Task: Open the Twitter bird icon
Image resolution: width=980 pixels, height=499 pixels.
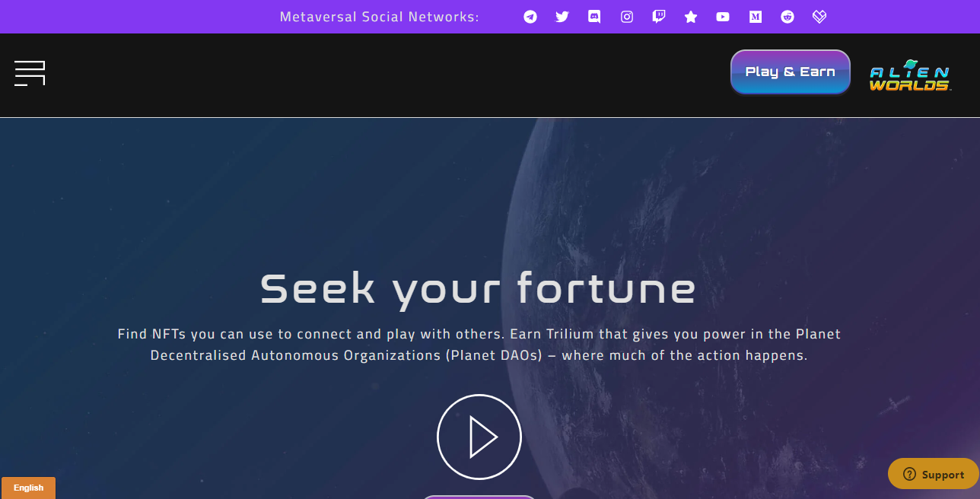Action: [x=562, y=17]
